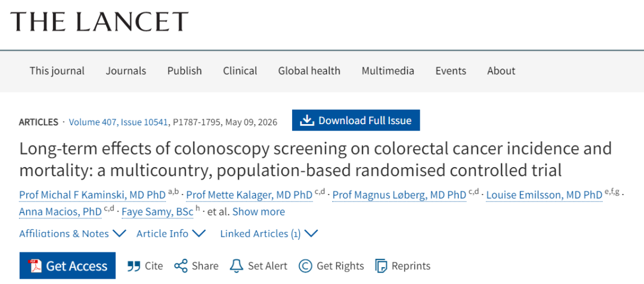Click The Lancet logo

pyautogui.click(x=100, y=22)
